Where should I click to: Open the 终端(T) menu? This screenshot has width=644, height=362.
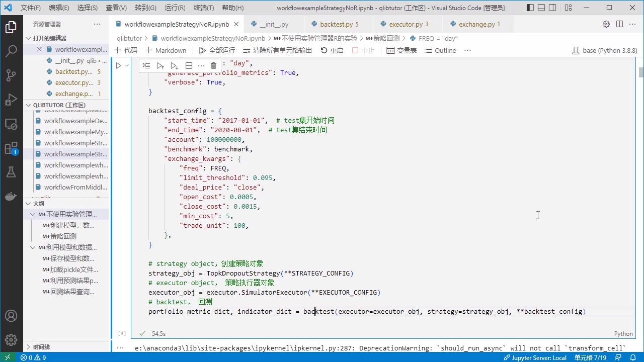click(204, 8)
